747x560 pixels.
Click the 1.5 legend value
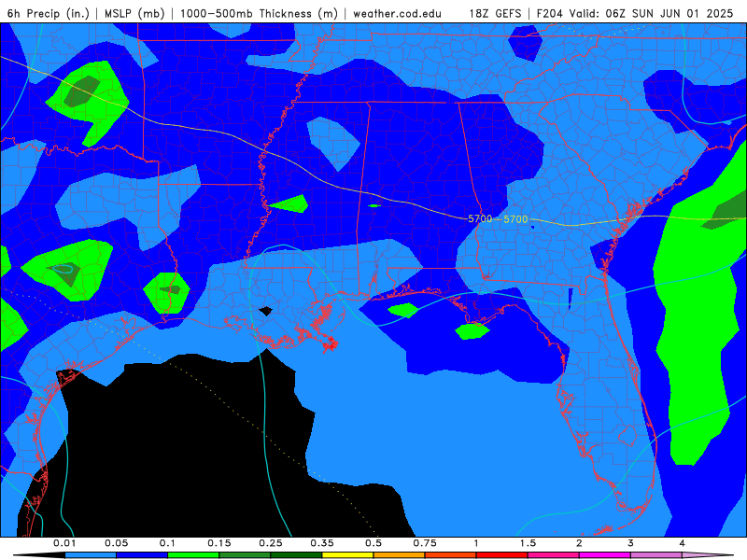[528, 543]
